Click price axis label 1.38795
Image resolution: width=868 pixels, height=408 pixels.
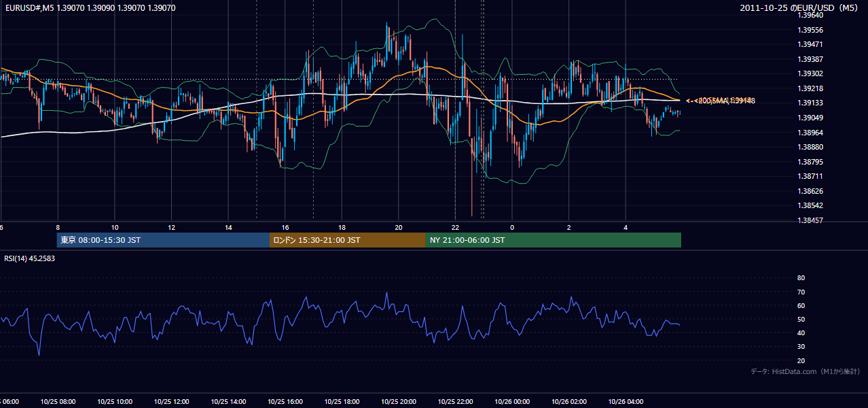click(x=810, y=162)
